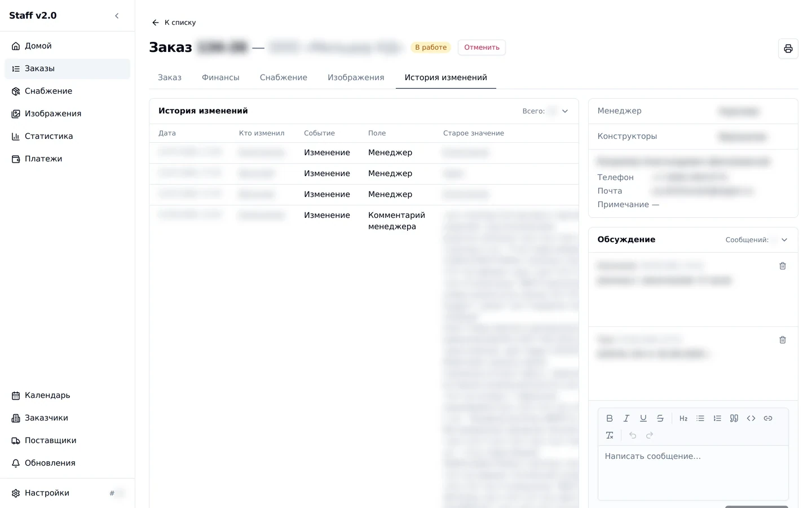This screenshot has width=812, height=508.
Task: Click the Кто изменил column header
Action: [262, 133]
